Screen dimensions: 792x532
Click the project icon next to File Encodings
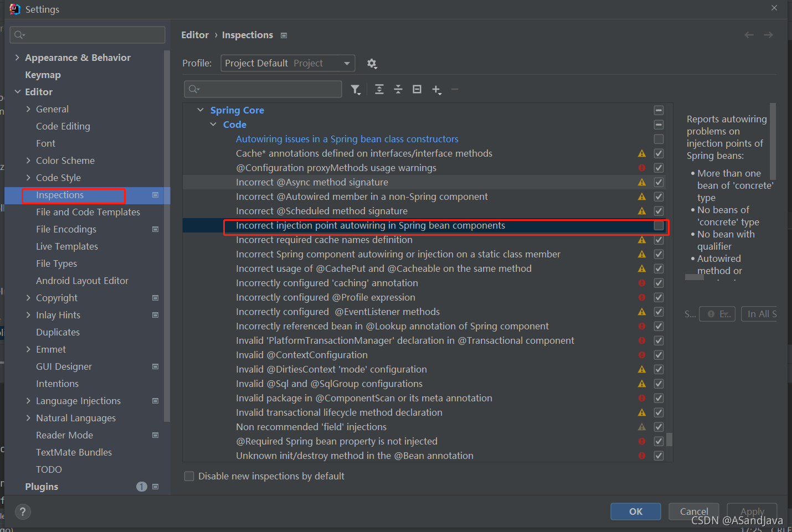tap(155, 229)
